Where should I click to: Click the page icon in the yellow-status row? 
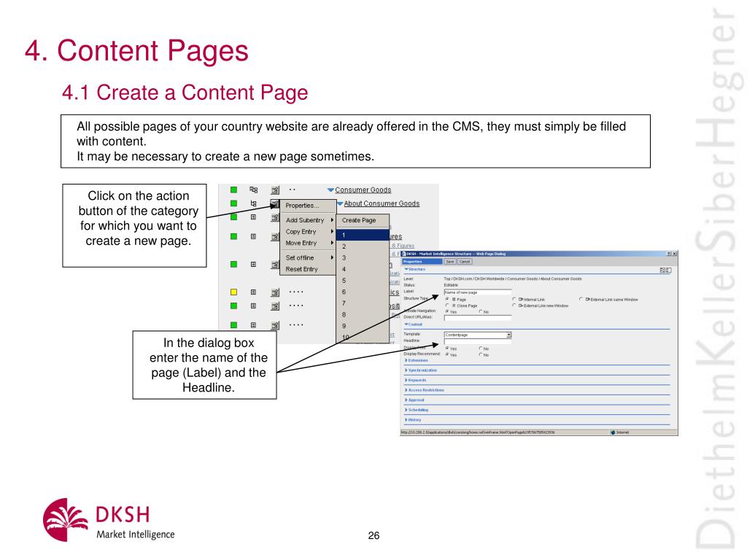pyautogui.click(x=253, y=292)
